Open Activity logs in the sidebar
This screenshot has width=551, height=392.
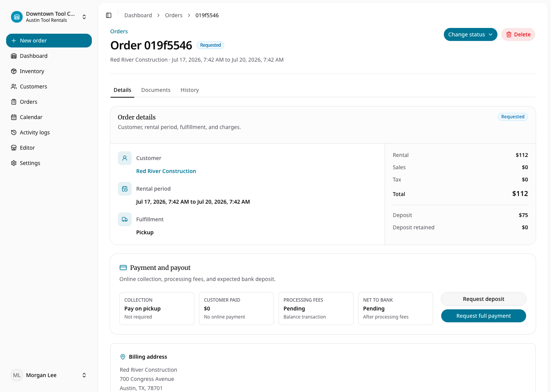(49, 132)
